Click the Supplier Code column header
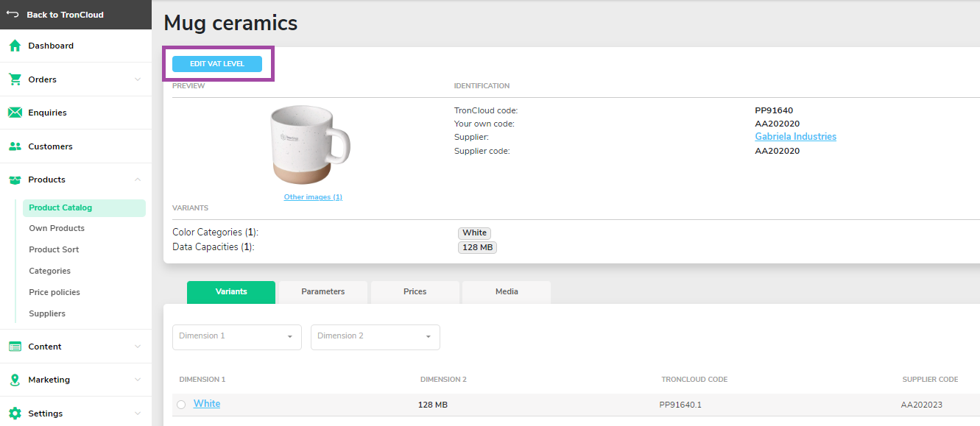 [931, 380]
